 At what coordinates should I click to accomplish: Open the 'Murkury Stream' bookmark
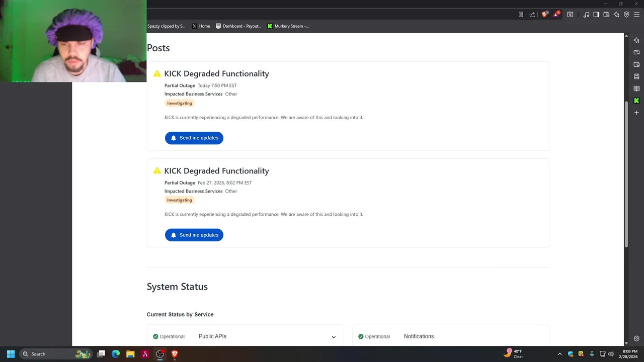coord(288,26)
